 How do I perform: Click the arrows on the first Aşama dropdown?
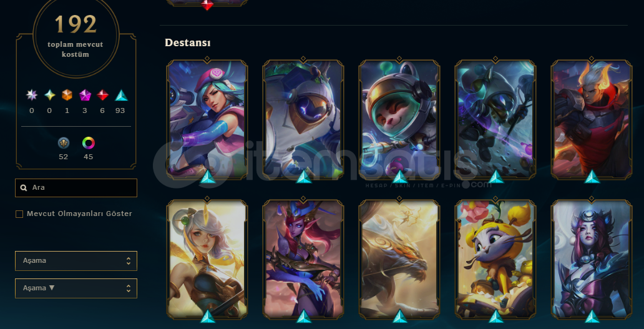pos(129,261)
